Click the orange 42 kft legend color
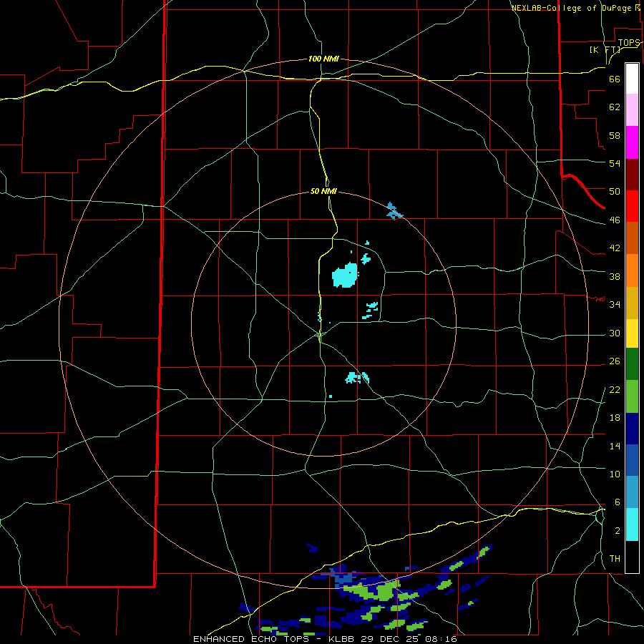 (x=632, y=270)
